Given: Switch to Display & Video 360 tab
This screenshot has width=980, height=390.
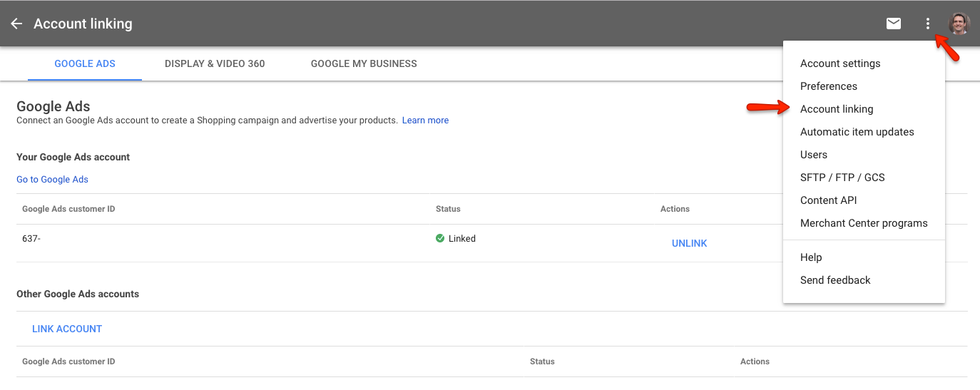Looking at the screenshot, I should (x=215, y=63).
